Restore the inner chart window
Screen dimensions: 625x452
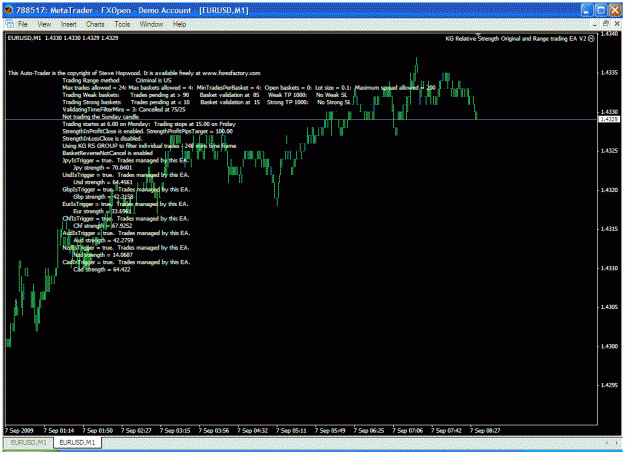606,24
